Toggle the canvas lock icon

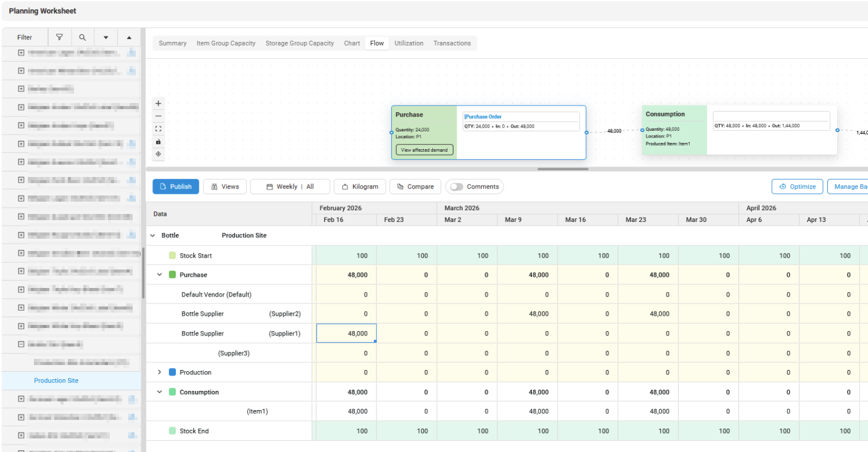[159, 142]
